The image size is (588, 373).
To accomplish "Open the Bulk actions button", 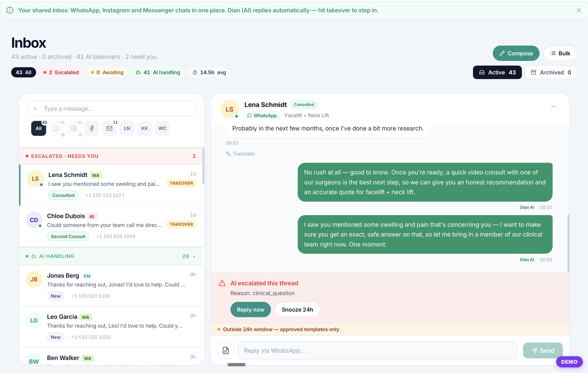I will [560, 53].
